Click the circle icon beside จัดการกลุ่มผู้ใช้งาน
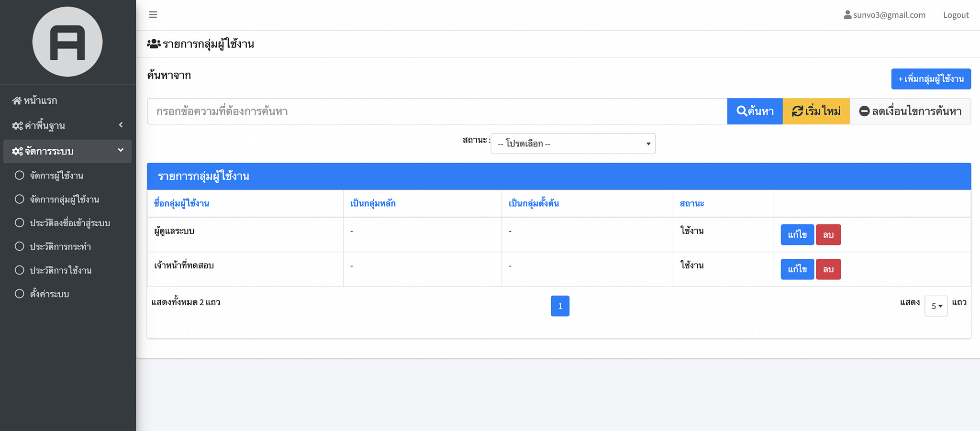Viewport: 980px width, 431px height. (x=20, y=199)
